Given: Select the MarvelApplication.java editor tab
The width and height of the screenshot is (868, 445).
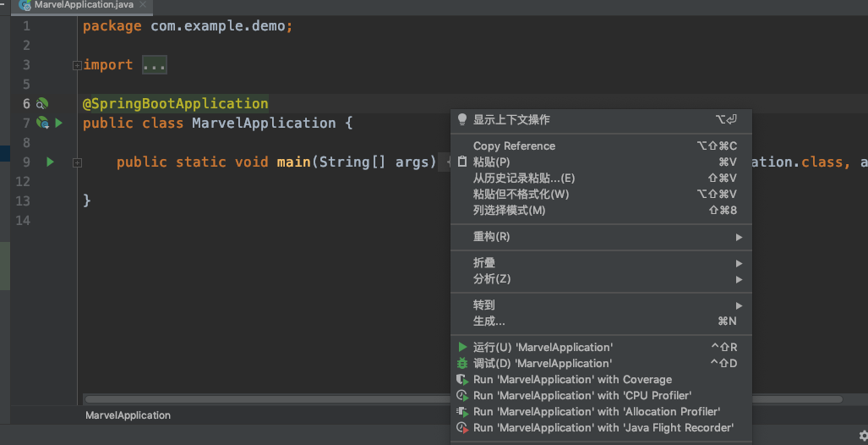Looking at the screenshot, I should pos(84,6).
